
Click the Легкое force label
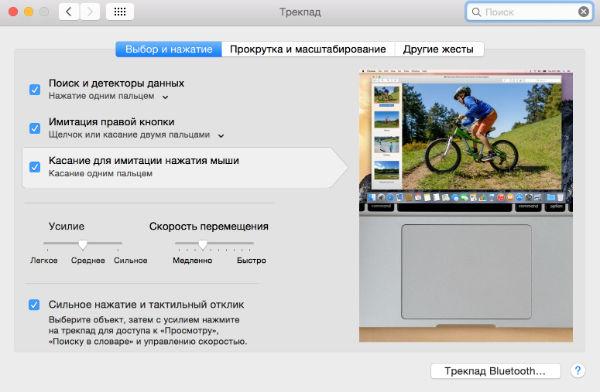click(x=44, y=260)
